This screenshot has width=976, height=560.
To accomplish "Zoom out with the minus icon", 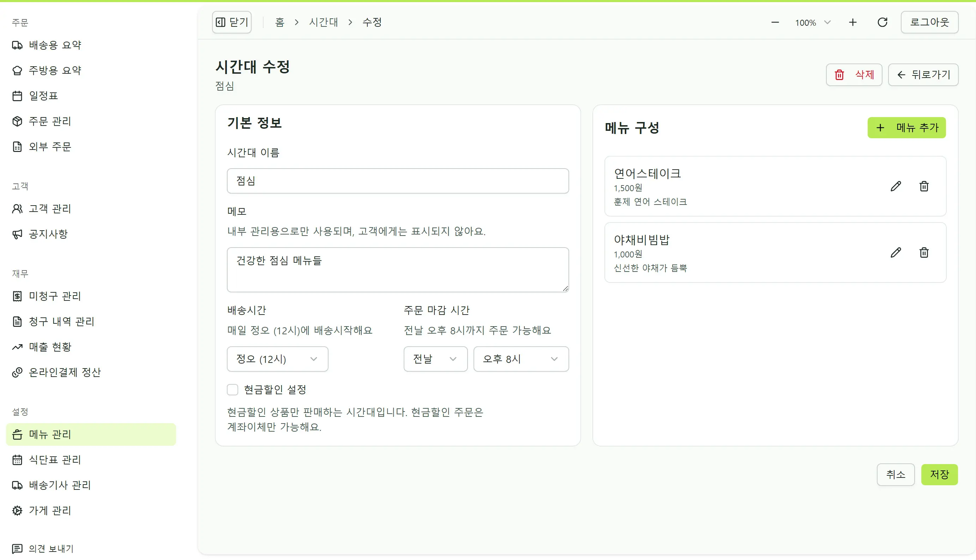I will click(775, 22).
